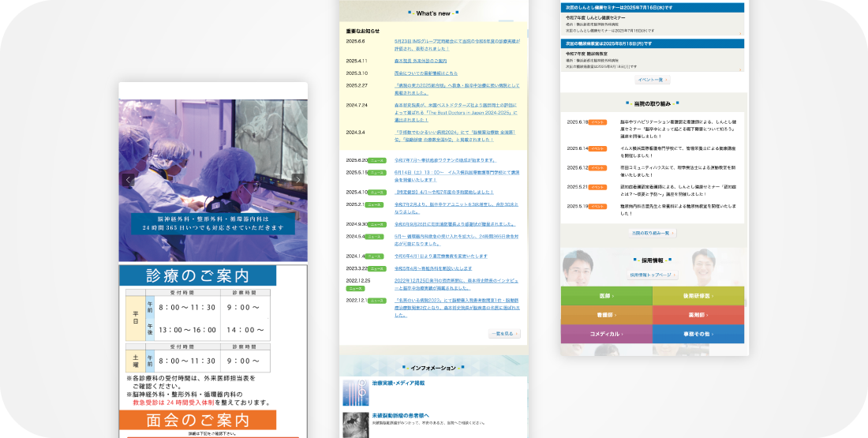
Task: Select the 後期研修医 recruitment tile
Action: pyautogui.click(x=698, y=296)
